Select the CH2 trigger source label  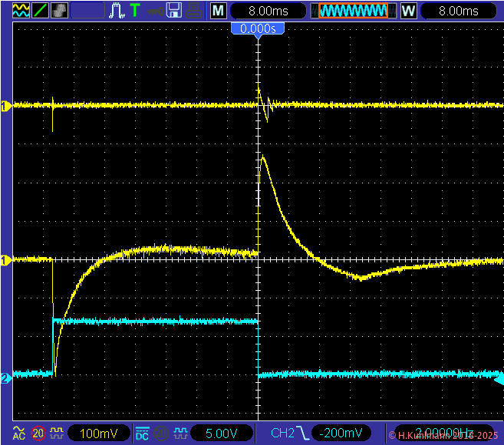[x=281, y=433]
